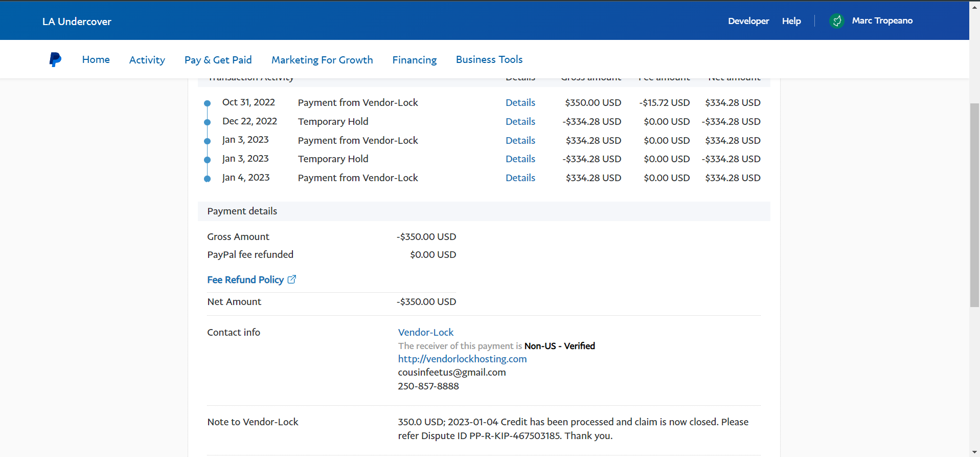Image resolution: width=980 pixels, height=457 pixels.
Task: Click the LA Undercover business name
Action: click(77, 21)
